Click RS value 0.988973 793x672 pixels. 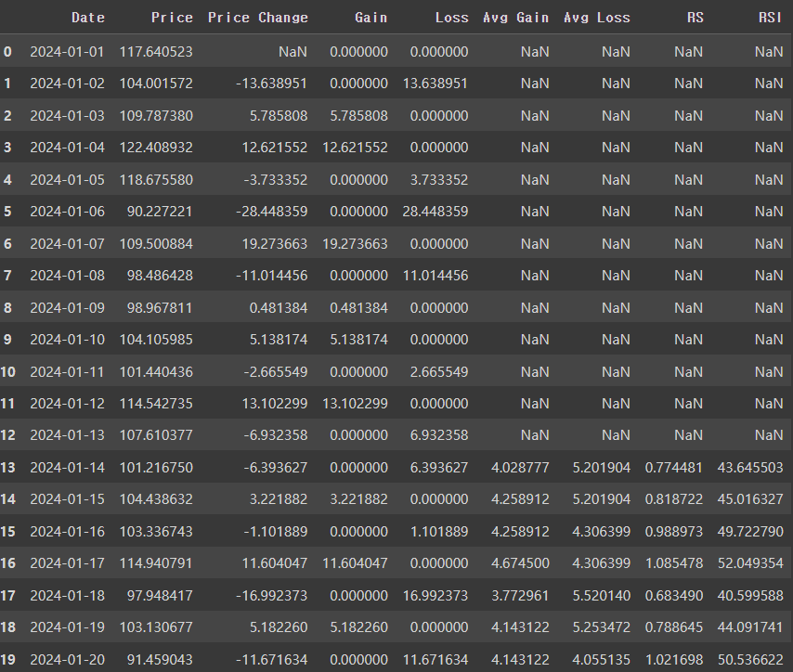[x=673, y=532]
